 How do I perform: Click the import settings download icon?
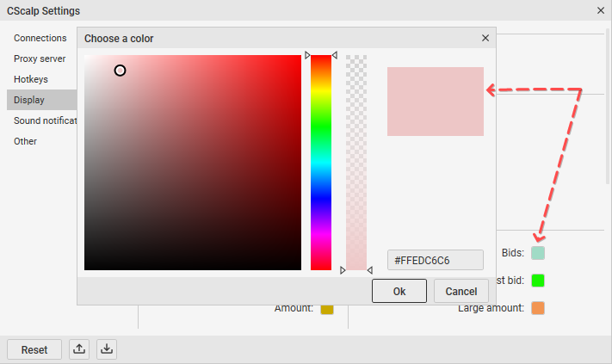point(107,349)
